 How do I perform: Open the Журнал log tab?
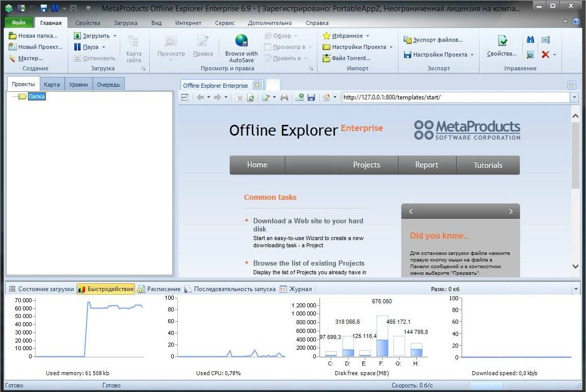pyautogui.click(x=296, y=289)
